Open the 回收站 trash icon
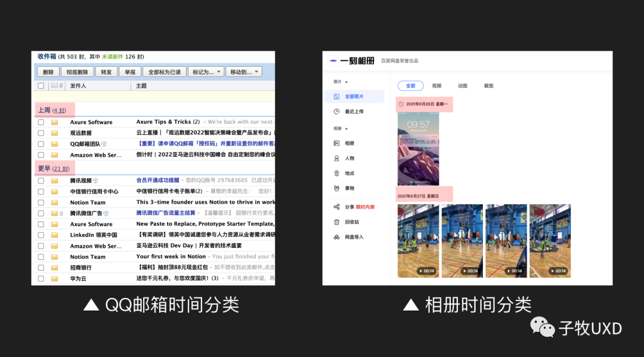644x357 pixels. (x=336, y=222)
